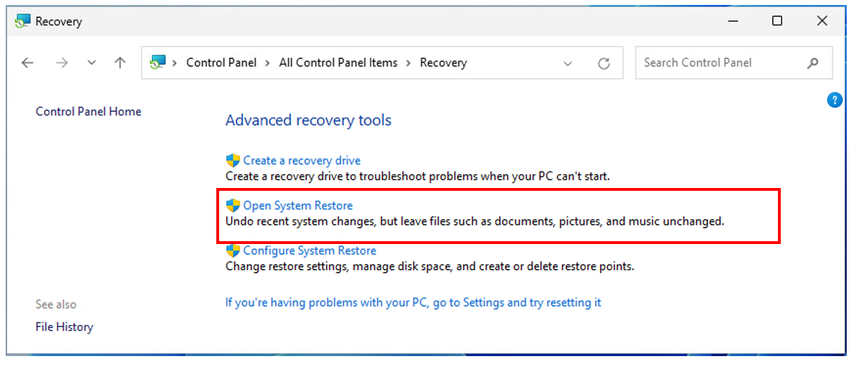This screenshot has height=371, width=868.
Task: Click the Recovery window title icon
Action: click(23, 21)
